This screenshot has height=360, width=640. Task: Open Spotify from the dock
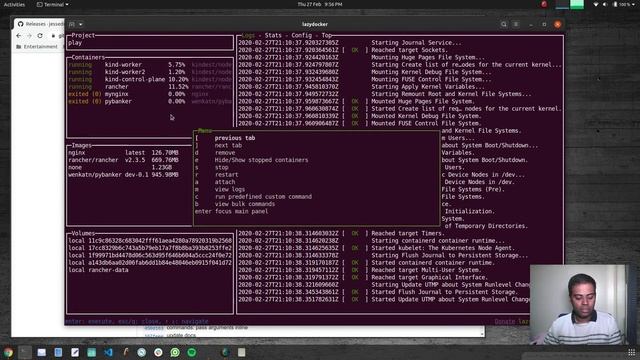(192, 352)
